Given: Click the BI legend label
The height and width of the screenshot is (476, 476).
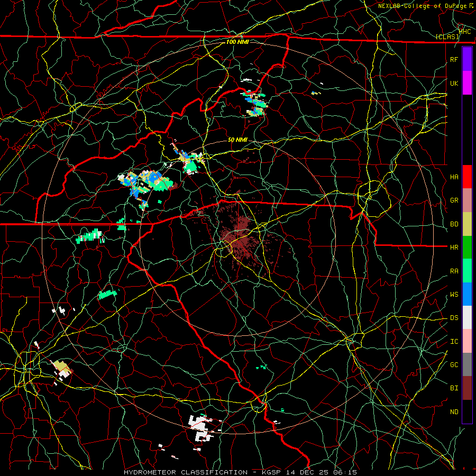Looking at the screenshot, I should [454, 388].
